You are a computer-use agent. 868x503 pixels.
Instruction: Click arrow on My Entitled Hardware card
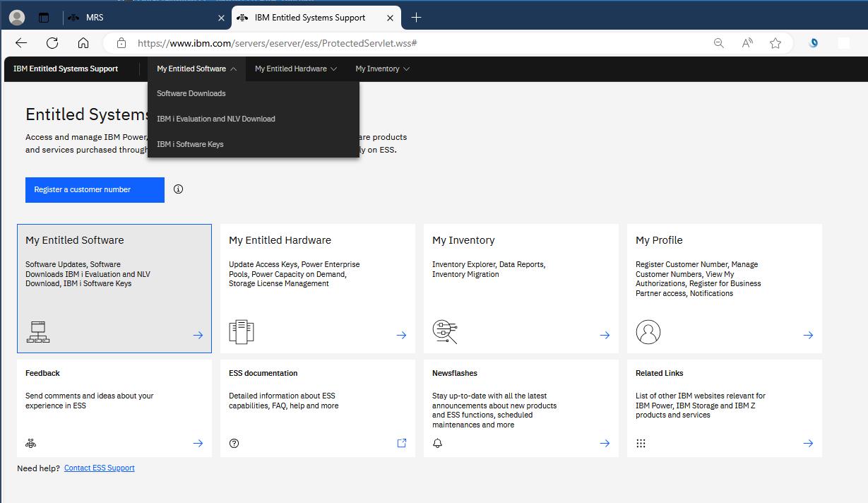[401, 336]
